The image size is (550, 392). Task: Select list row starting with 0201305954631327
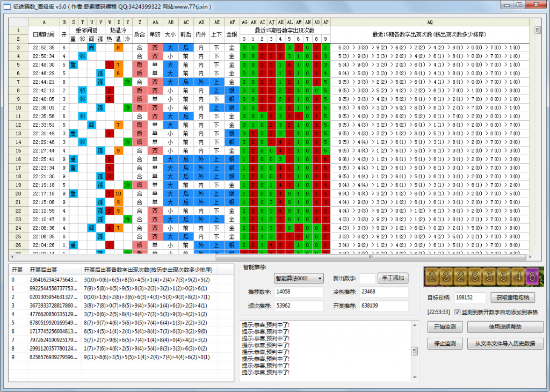tap(121, 297)
